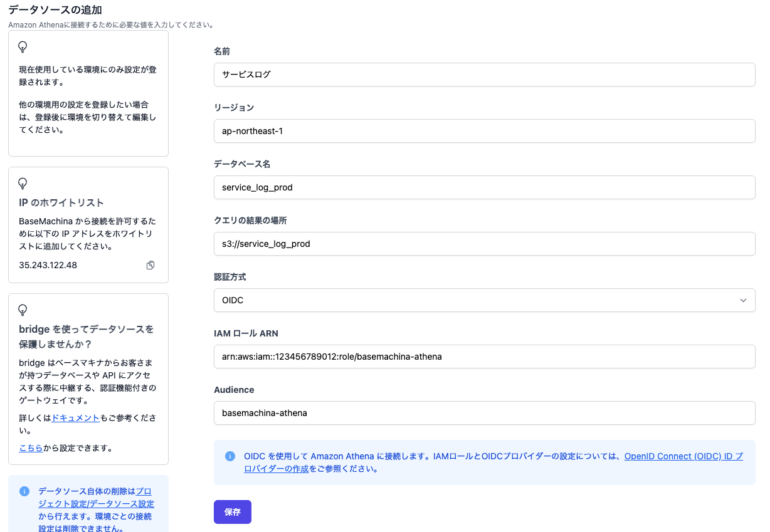Copy the IP address 35.243.122.48

tap(150, 265)
